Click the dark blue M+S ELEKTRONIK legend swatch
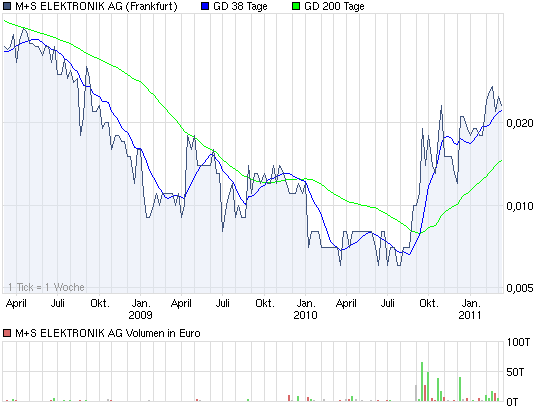The width and height of the screenshot is (545, 410). [7, 6]
